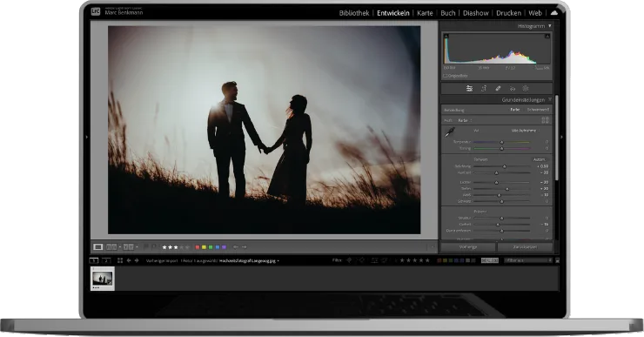Screen dimensions: 644x337
Task: Click the Temperatur slider handle
Action: [x=501, y=142]
